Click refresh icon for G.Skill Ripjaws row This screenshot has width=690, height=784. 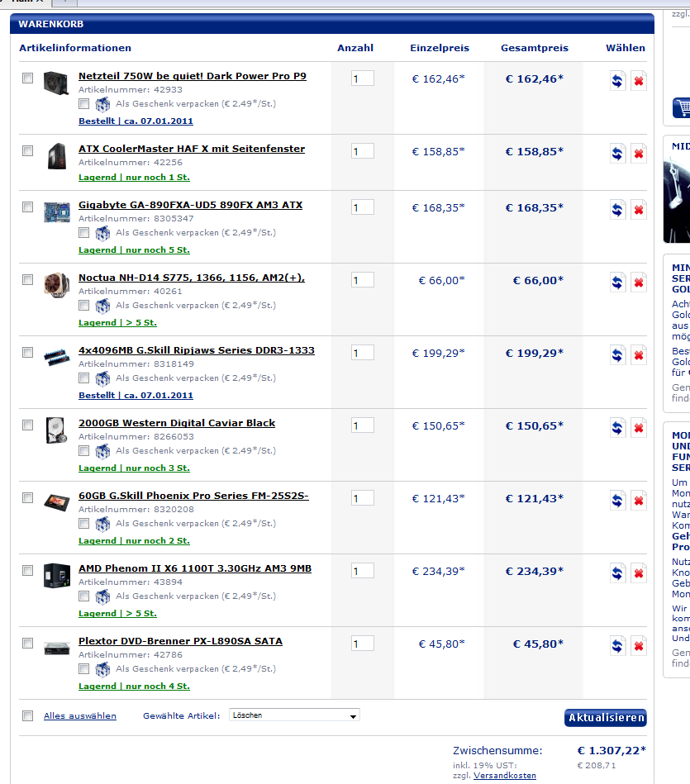tap(618, 355)
